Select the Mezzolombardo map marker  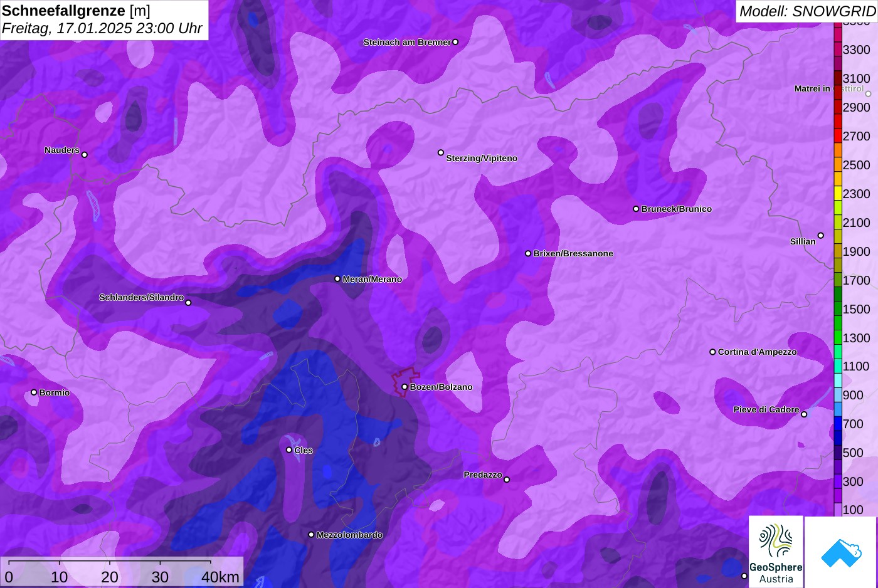click(311, 535)
